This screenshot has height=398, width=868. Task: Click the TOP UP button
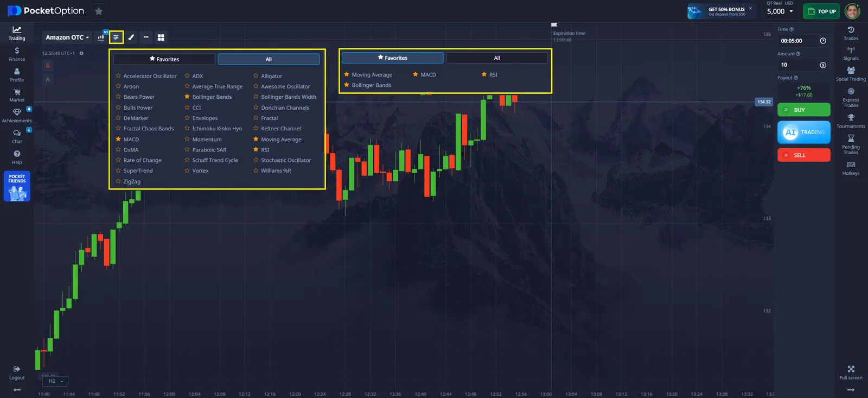point(822,11)
